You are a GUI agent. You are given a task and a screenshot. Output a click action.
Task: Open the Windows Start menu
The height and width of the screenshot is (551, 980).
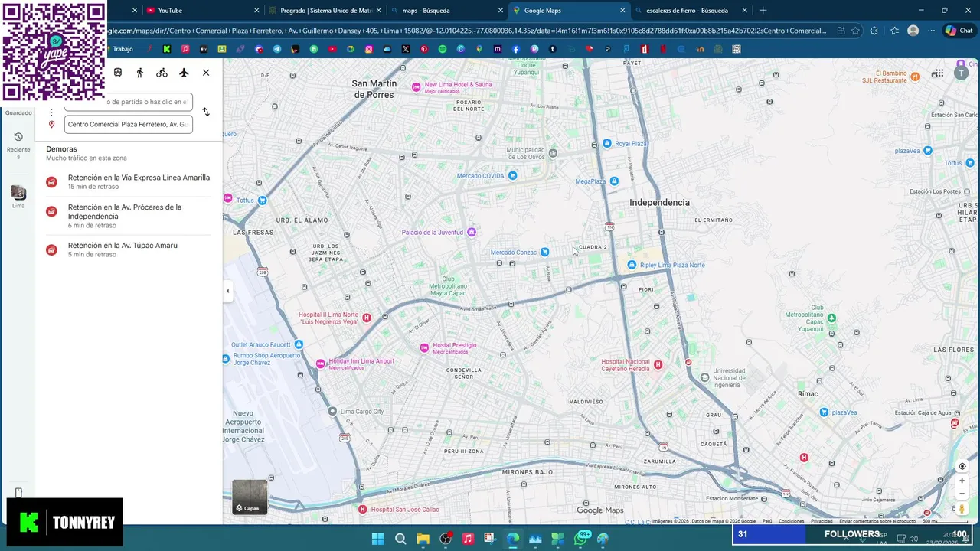pos(377,539)
